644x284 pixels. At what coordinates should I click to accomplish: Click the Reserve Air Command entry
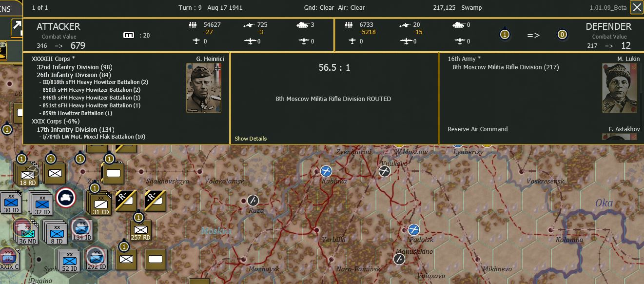point(478,129)
